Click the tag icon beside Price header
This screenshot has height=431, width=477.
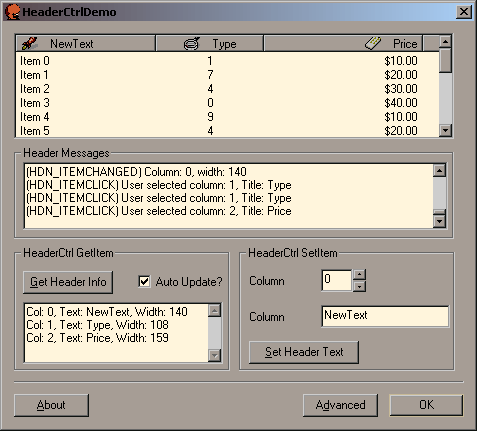pos(373,43)
